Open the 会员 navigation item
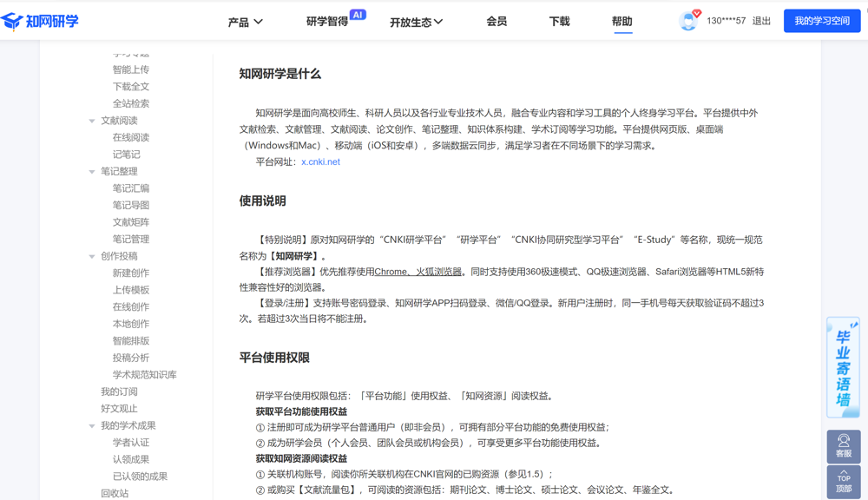The image size is (868, 500). [x=496, y=21]
